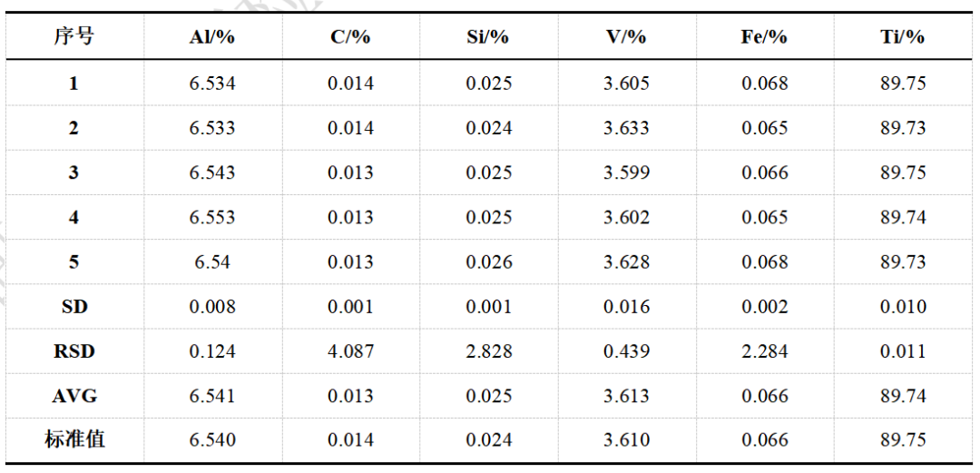Select the 标准值 row label cell
The image size is (980, 473).
click(73, 440)
